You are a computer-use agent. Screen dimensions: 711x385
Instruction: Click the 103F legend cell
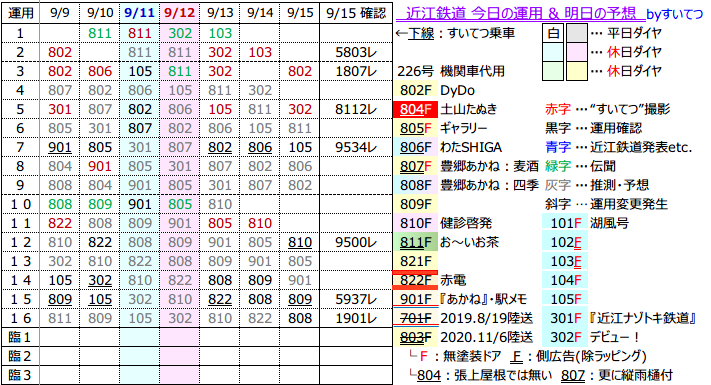tap(565, 261)
